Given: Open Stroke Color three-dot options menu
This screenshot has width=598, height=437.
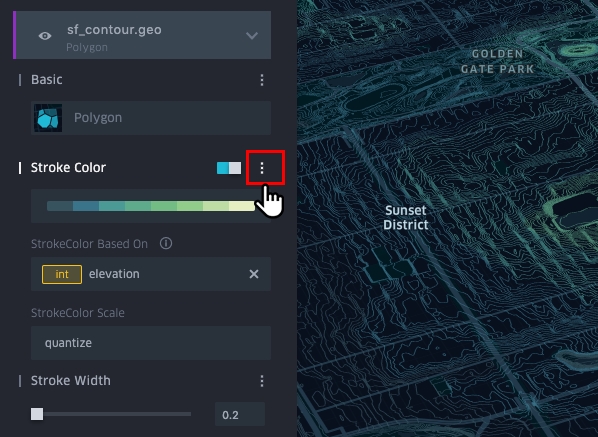Looking at the screenshot, I should (262, 168).
